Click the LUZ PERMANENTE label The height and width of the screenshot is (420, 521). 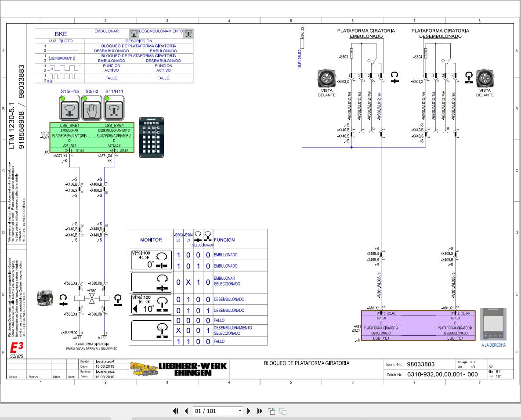[x=62, y=58]
